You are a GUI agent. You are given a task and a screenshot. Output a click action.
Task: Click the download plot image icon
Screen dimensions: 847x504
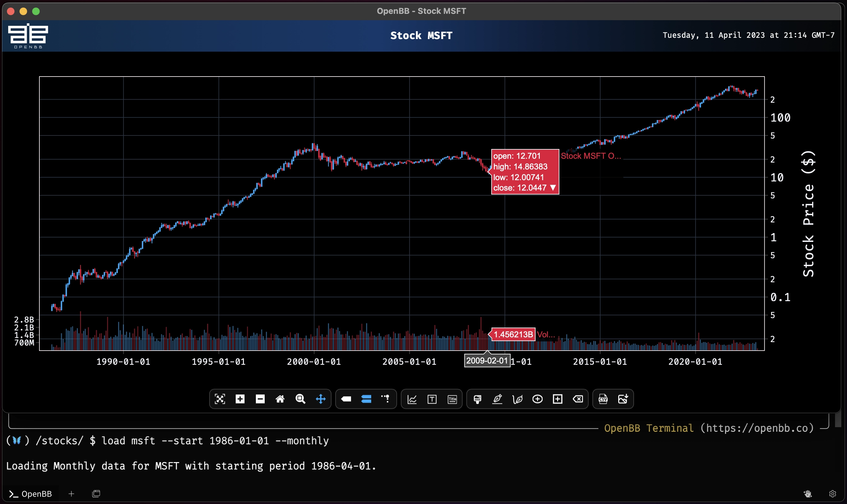[623, 399]
